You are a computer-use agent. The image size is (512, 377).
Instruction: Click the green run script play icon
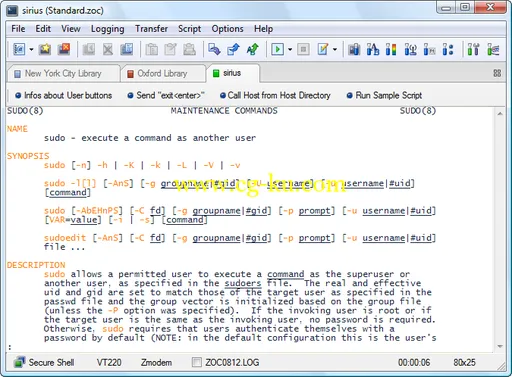(x=277, y=49)
